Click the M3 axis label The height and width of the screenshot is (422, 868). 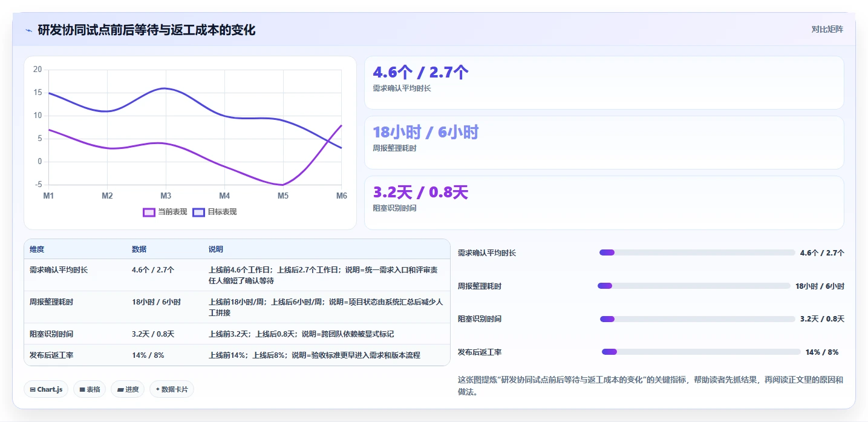pos(166,196)
